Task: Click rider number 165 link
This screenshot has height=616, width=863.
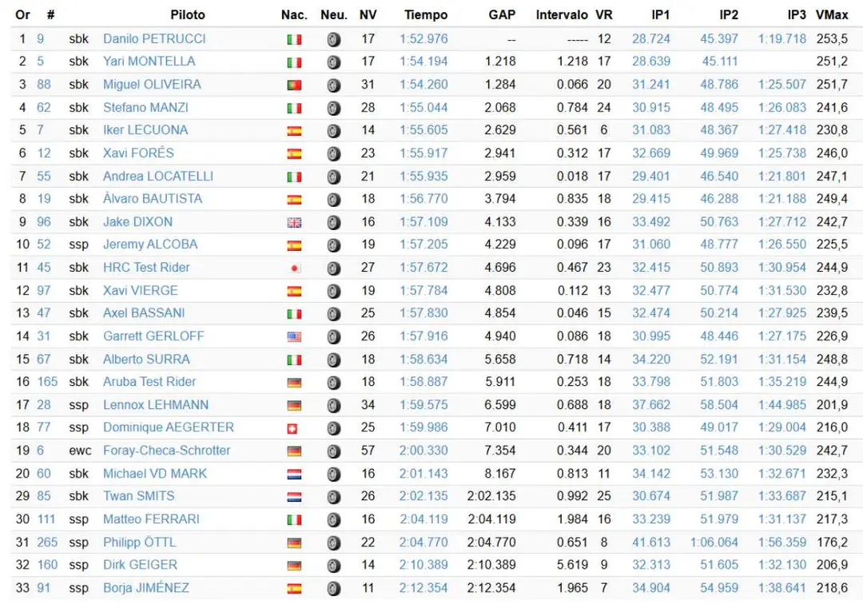Action: click(47, 381)
